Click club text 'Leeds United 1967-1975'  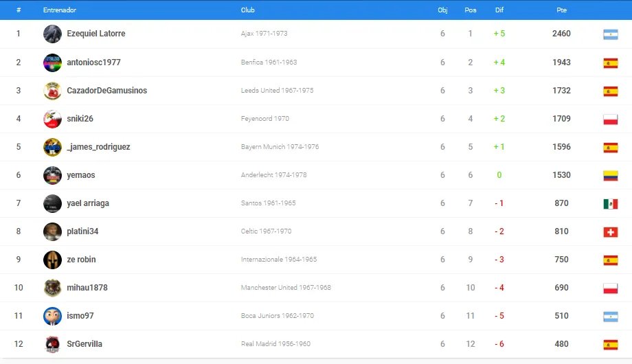coord(277,90)
